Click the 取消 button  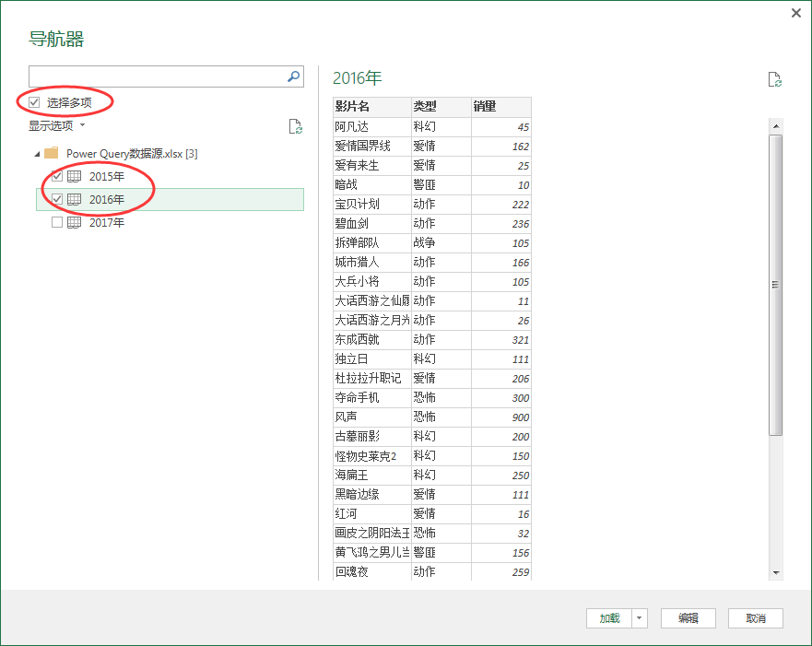pyautogui.click(x=756, y=618)
